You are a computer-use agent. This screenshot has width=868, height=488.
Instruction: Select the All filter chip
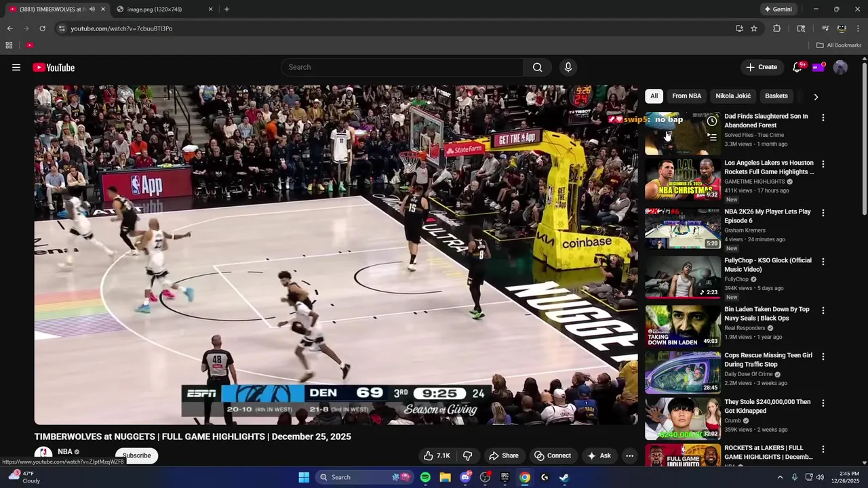654,96
